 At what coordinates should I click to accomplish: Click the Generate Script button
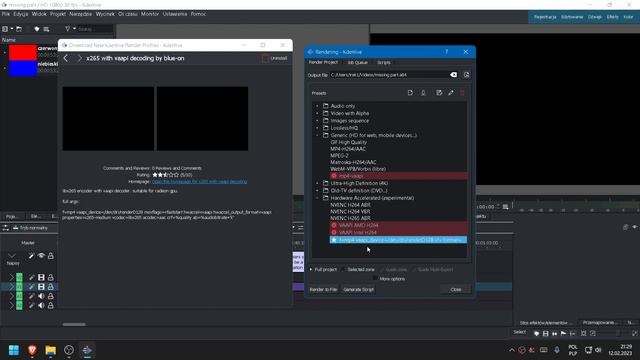pyautogui.click(x=358, y=289)
